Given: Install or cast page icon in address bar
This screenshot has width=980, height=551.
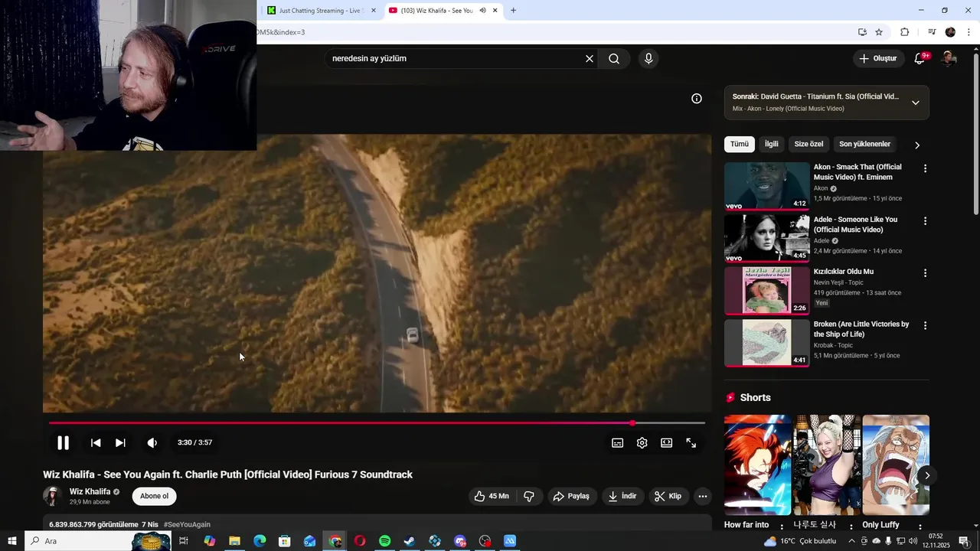Looking at the screenshot, I should tap(862, 32).
